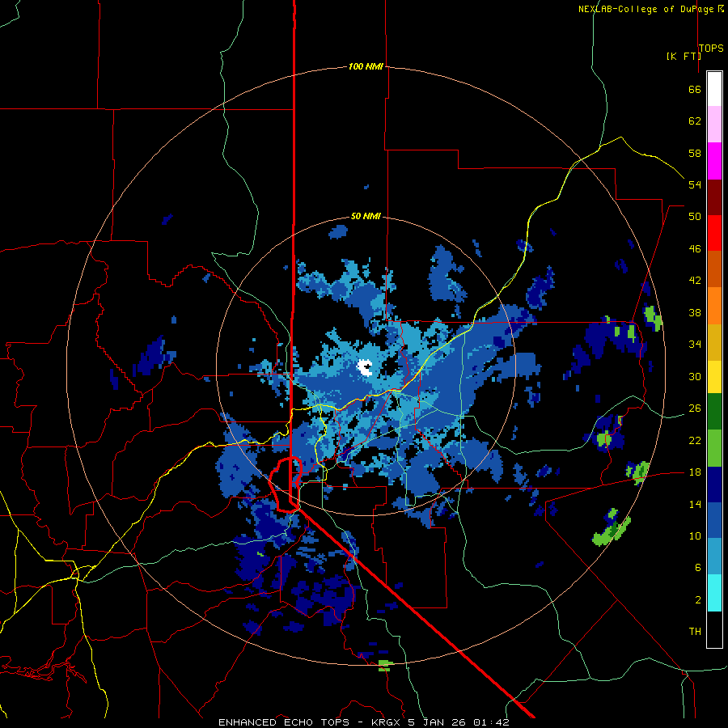Click the "TH" threshold legend label
This screenshot has height=728, width=728.
[x=695, y=632]
